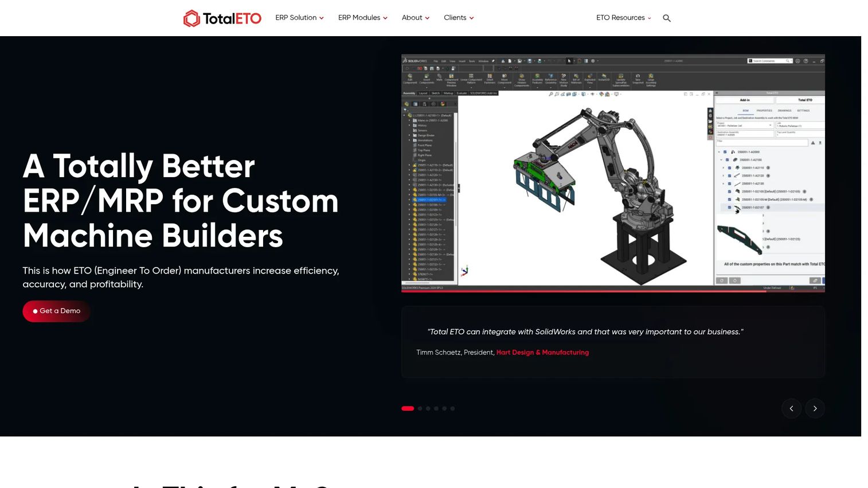Click Search Commands box in SolidWorks image
The height and width of the screenshot is (488, 868).
(x=770, y=61)
